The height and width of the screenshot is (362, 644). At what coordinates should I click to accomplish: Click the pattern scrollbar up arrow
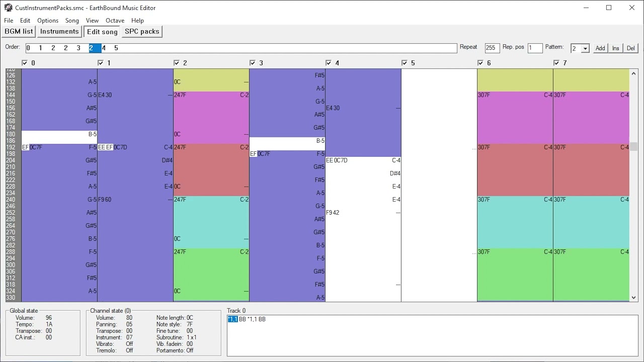[633, 73]
